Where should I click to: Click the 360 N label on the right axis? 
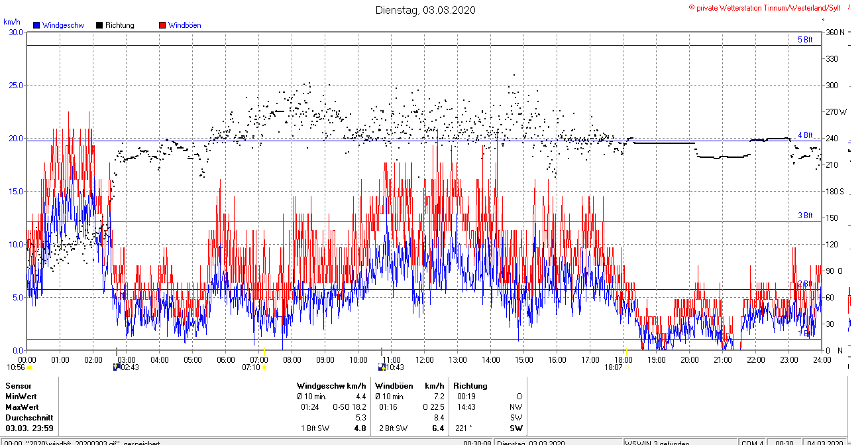coord(835,32)
